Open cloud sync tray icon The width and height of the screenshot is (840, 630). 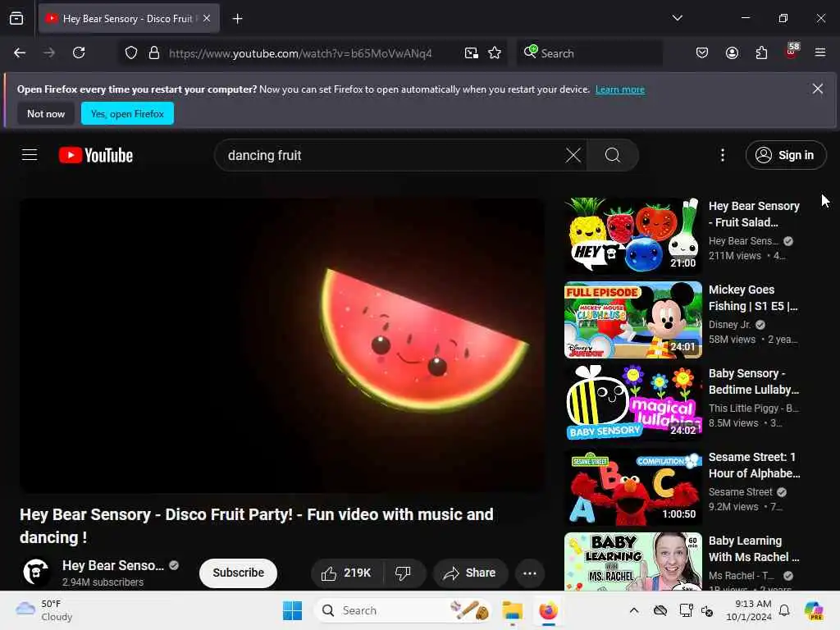(660, 610)
